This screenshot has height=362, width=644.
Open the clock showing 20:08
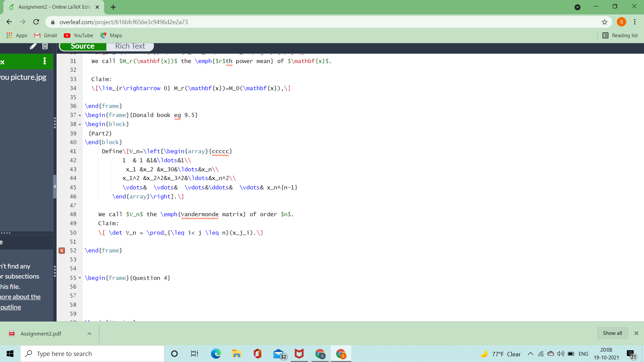click(x=606, y=354)
